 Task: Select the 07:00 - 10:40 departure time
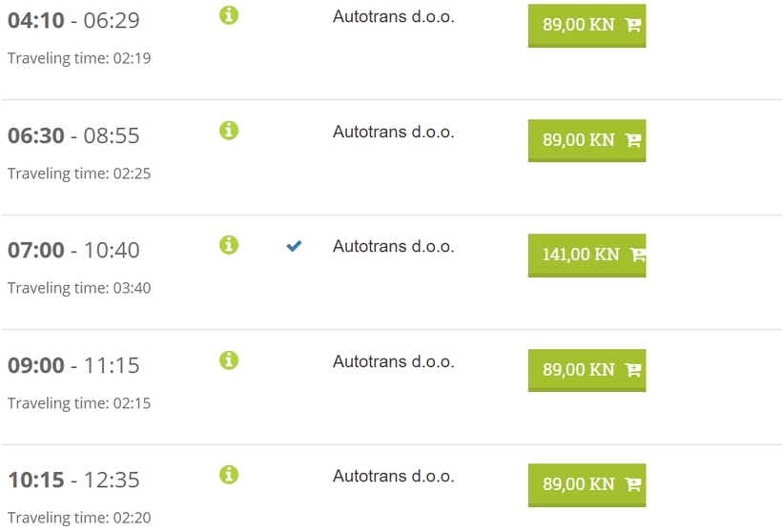[73, 251]
